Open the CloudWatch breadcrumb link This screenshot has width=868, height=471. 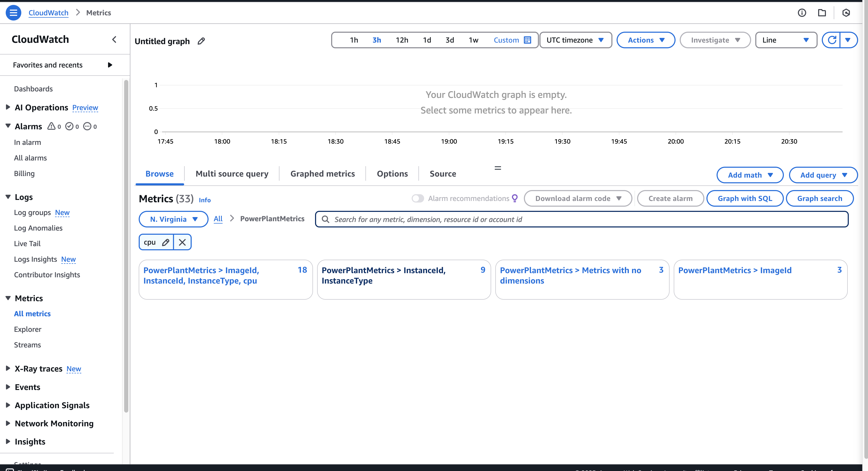49,13
